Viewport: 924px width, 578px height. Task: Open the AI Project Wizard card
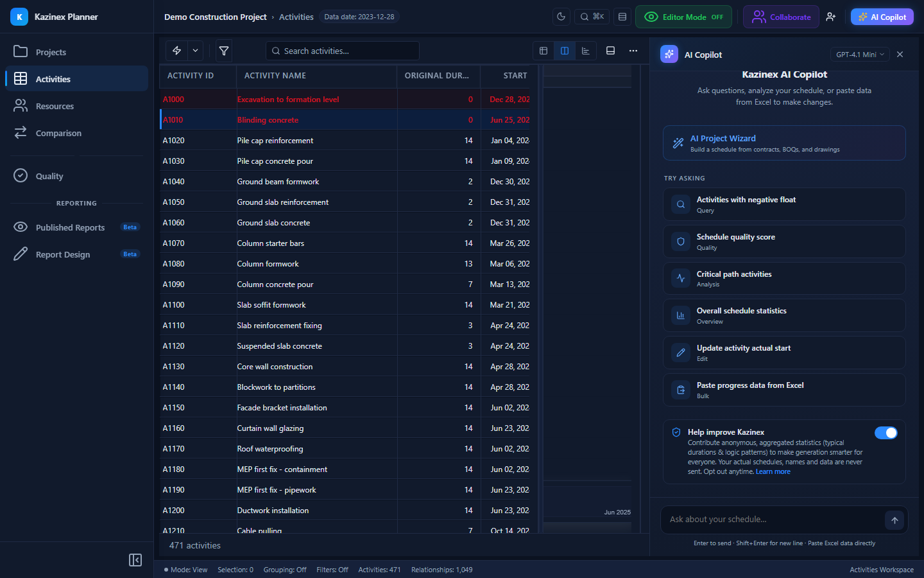coord(784,143)
